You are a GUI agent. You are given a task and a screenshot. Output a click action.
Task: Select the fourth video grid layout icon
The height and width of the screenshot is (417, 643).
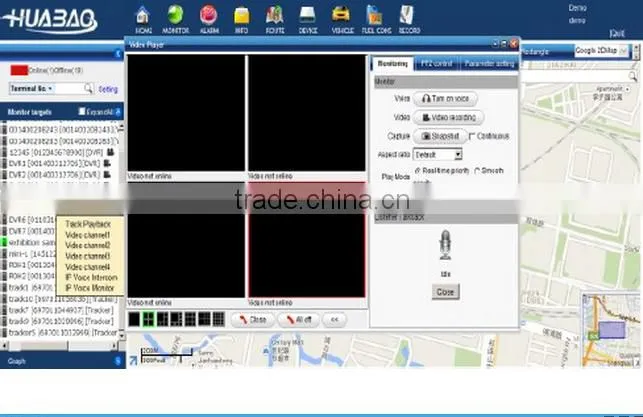pyautogui.click(x=176, y=319)
